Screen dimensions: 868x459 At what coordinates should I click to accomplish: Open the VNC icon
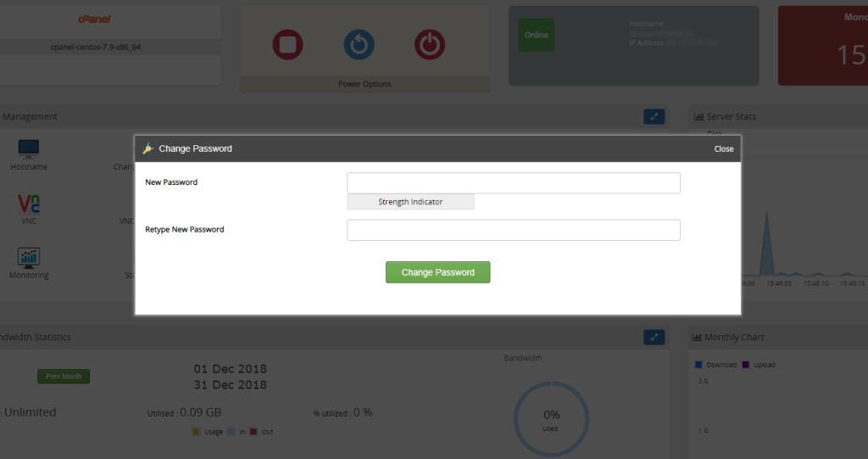click(29, 204)
